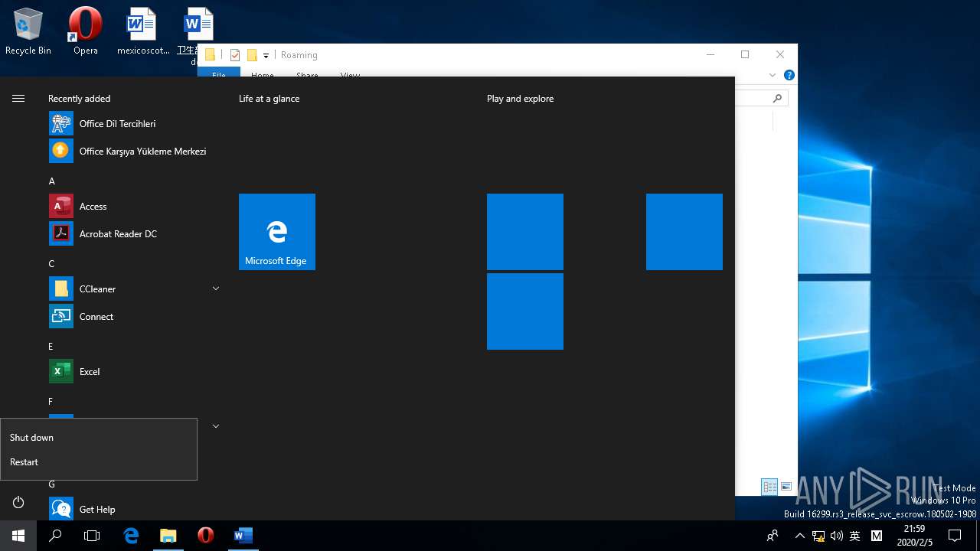This screenshot has width=980, height=551.
Task: Show hidden tray icons chevron
Action: point(800,536)
